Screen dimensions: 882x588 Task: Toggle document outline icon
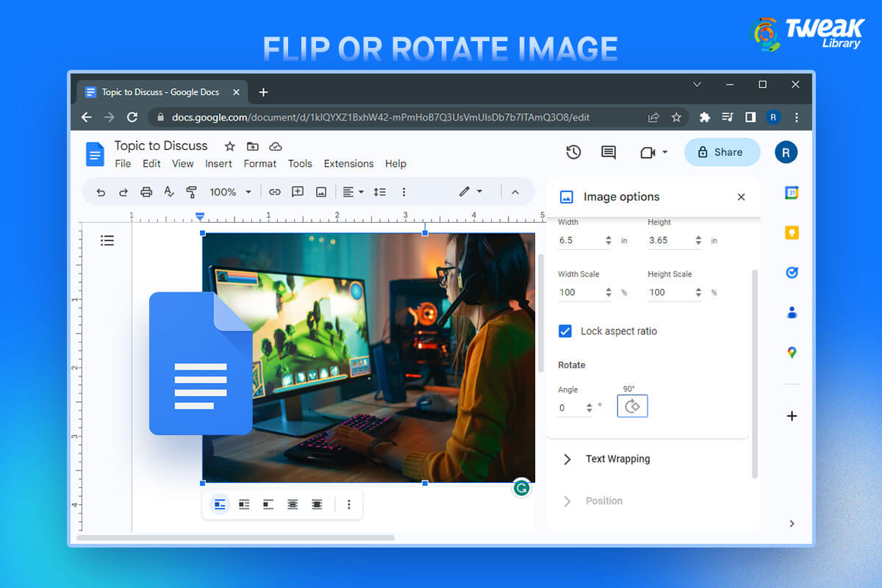click(x=107, y=240)
